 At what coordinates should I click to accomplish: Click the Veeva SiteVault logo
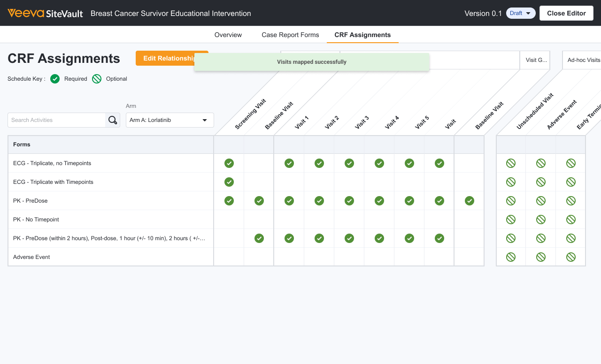pos(45,13)
